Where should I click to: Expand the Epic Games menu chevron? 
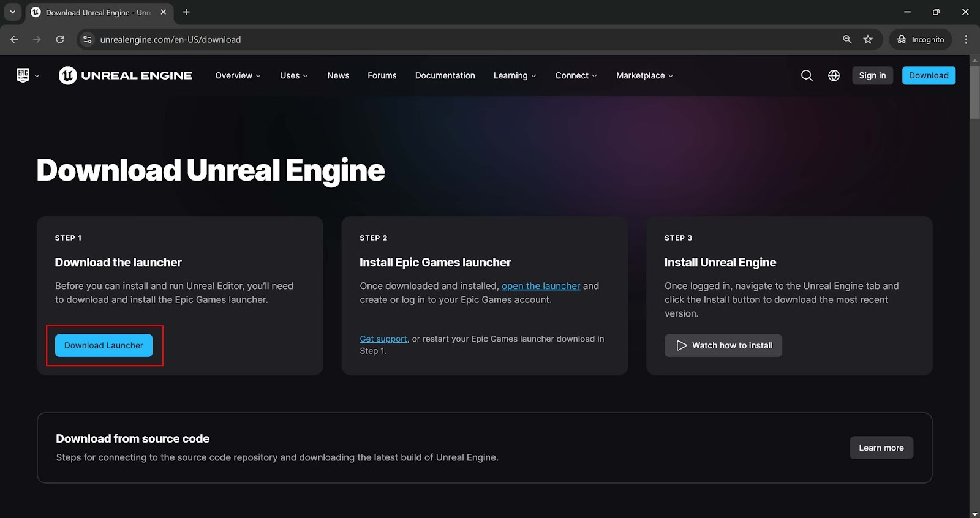(x=37, y=76)
